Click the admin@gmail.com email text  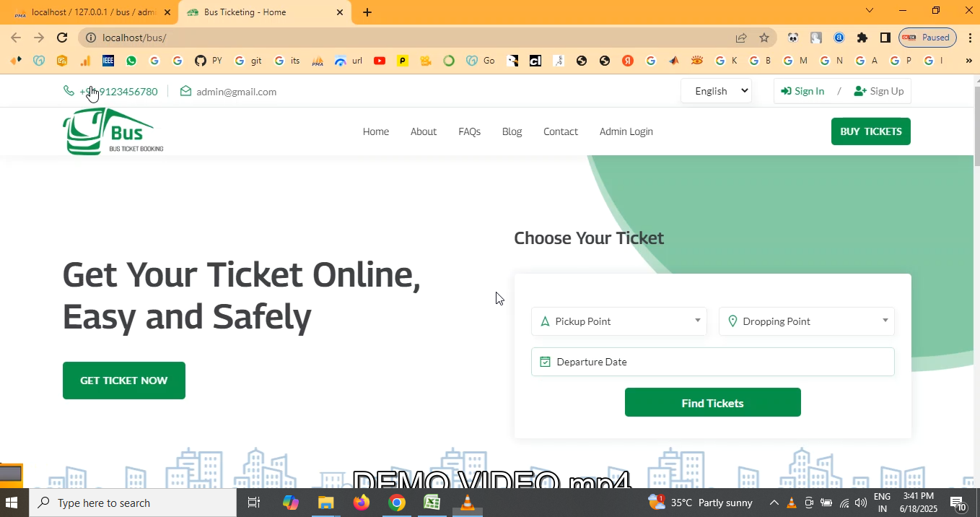(x=237, y=92)
